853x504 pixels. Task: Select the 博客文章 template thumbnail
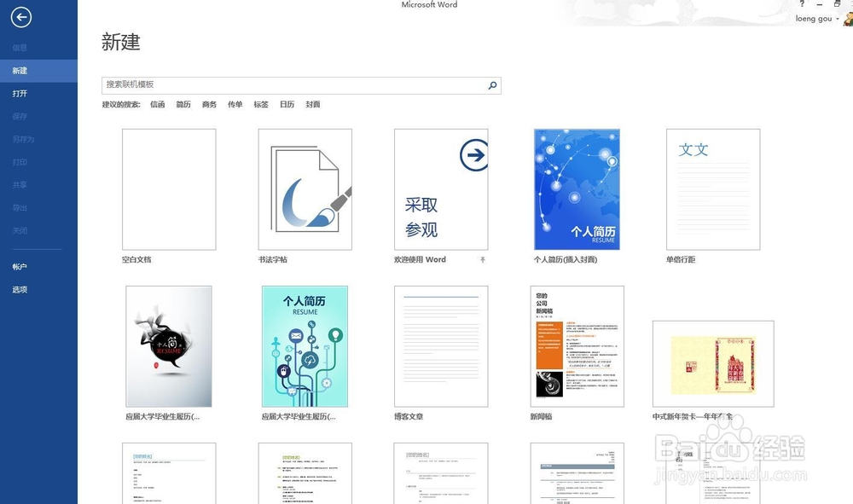pyautogui.click(x=441, y=346)
